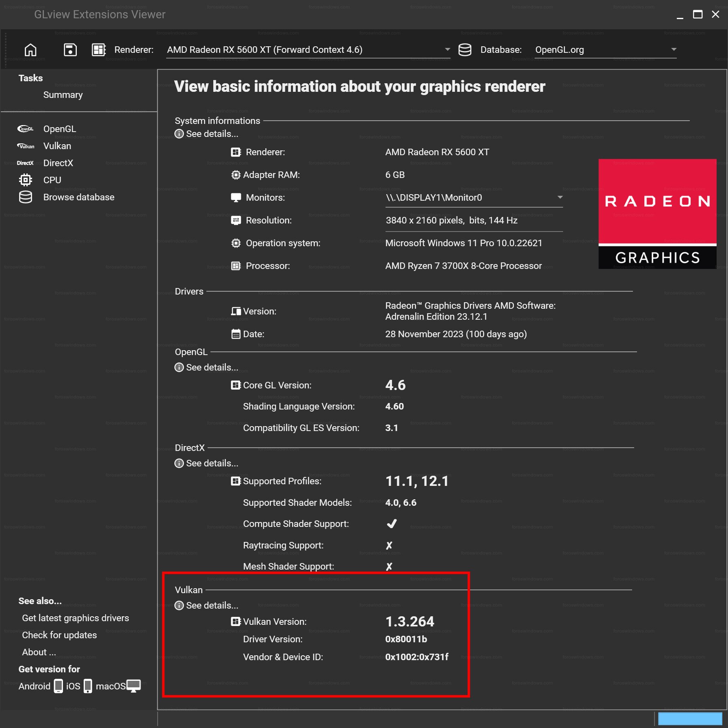Screen dimensions: 728x728
Task: Select the renderer combo box text field
Action: 308,50
